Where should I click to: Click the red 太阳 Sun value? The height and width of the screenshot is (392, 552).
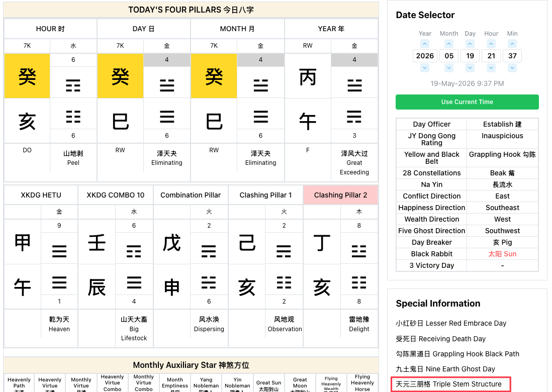(x=502, y=254)
